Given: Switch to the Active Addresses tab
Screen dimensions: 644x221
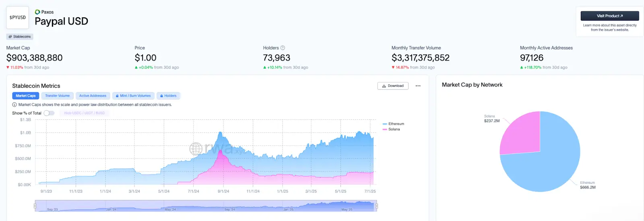Looking at the screenshot, I should (x=93, y=96).
